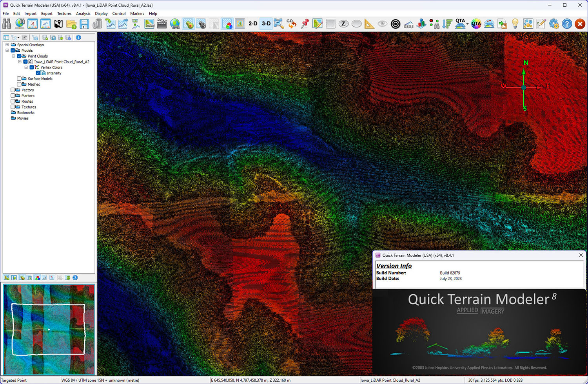Collapse the Point Clouds tree node

point(13,56)
